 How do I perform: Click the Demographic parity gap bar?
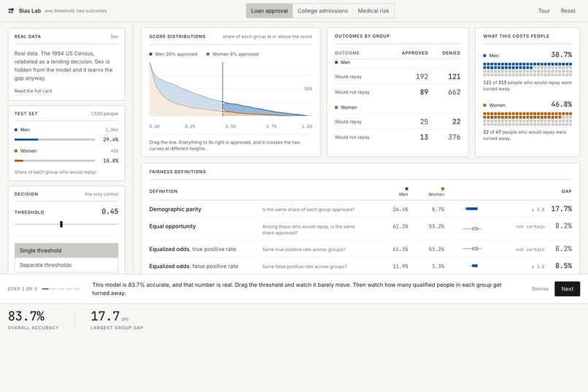471,209
